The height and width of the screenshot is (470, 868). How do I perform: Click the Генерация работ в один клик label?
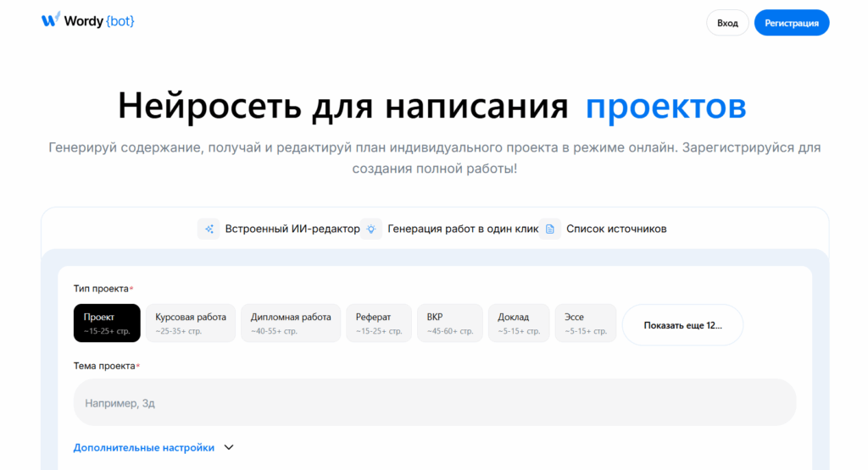click(x=463, y=229)
